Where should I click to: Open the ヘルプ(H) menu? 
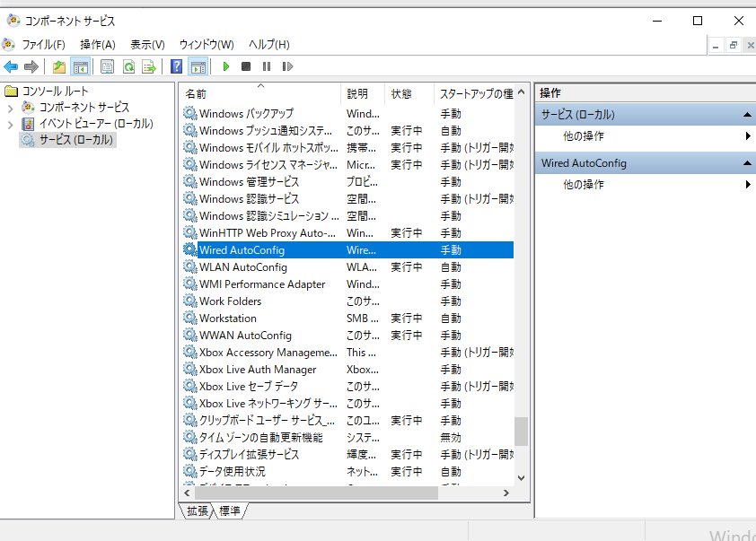[269, 45]
